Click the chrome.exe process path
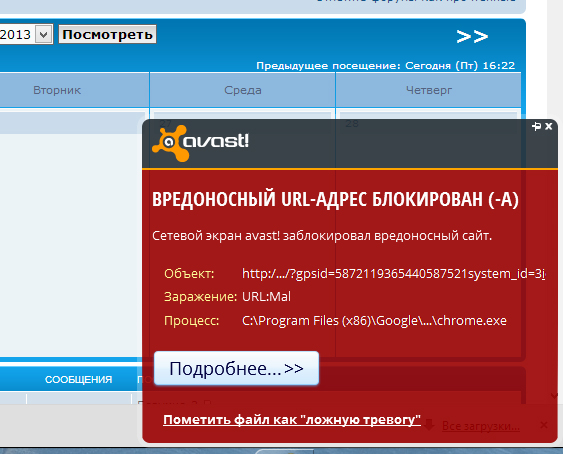The height and width of the screenshot is (454, 563). point(374,320)
